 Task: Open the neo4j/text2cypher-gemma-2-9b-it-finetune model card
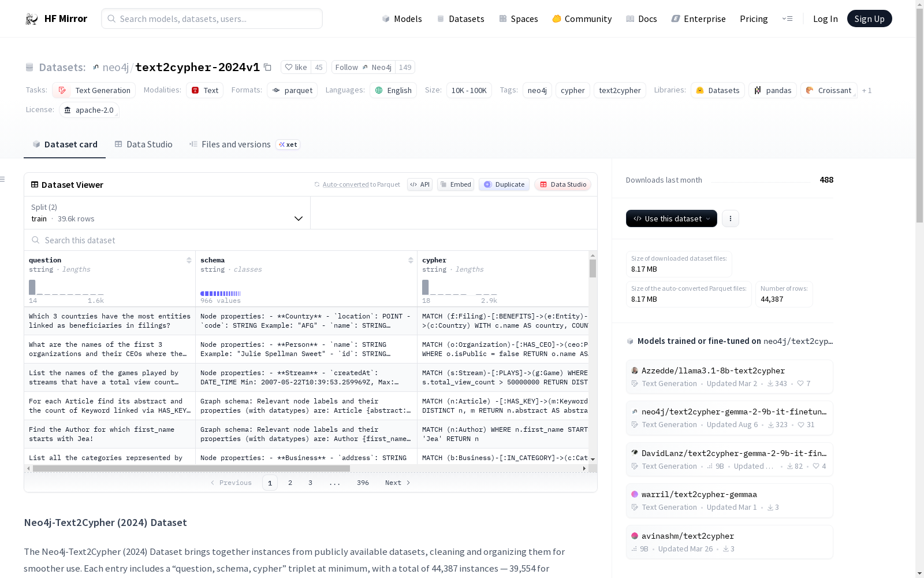(729, 418)
